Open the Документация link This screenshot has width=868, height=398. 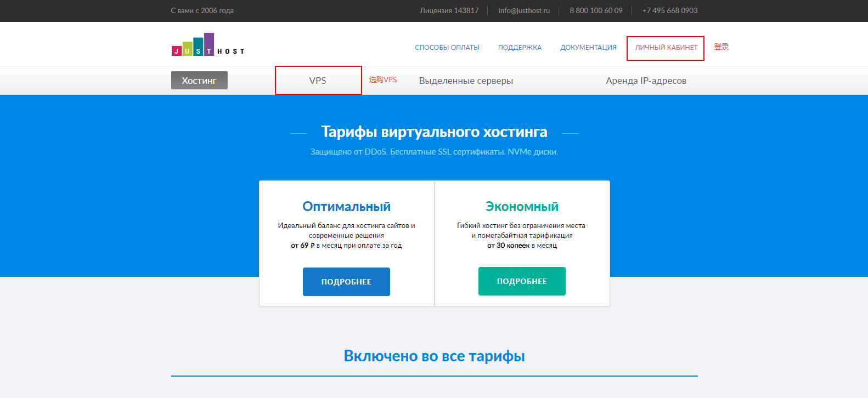point(588,48)
